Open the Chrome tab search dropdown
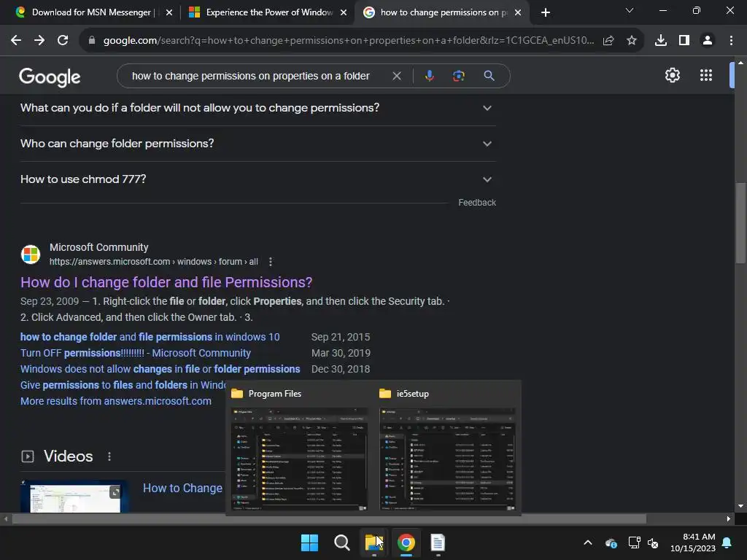This screenshot has width=747, height=560. click(630, 10)
